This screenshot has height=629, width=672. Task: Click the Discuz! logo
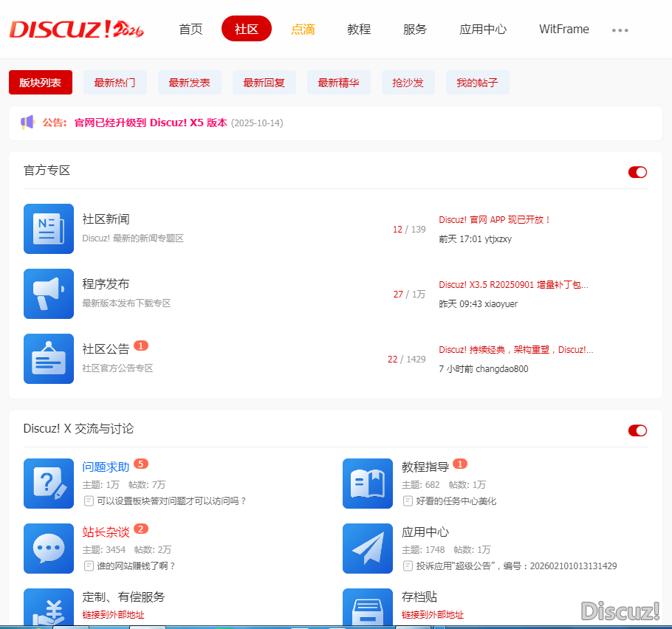pyautogui.click(x=76, y=29)
